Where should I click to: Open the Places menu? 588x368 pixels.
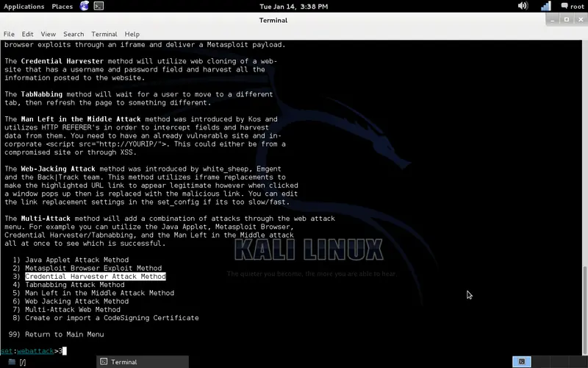click(x=62, y=7)
